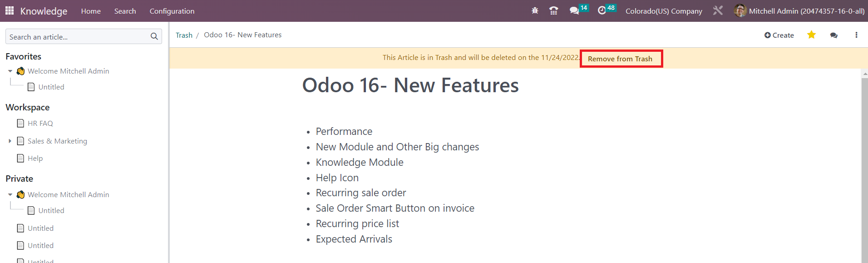Collapse Welcome Mitchell Admin under Favorites
The image size is (868, 263).
pos(10,71)
